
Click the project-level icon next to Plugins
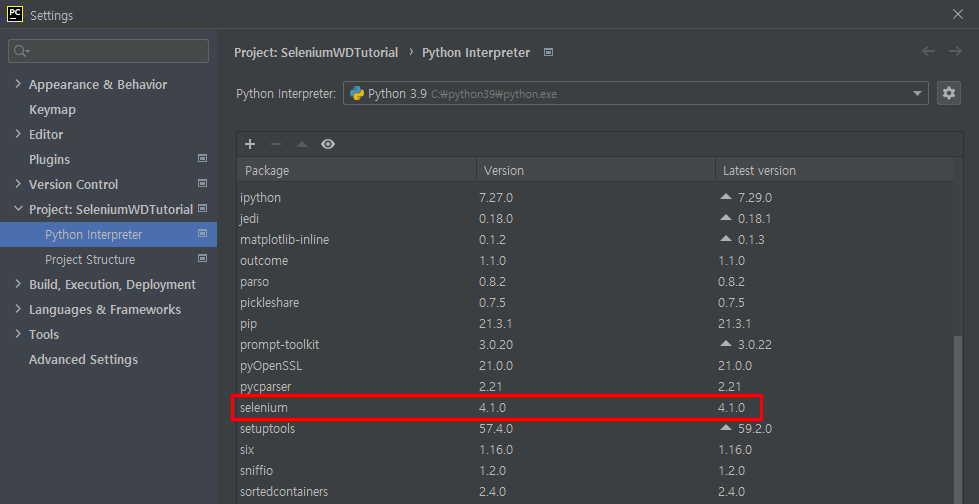[x=202, y=159]
